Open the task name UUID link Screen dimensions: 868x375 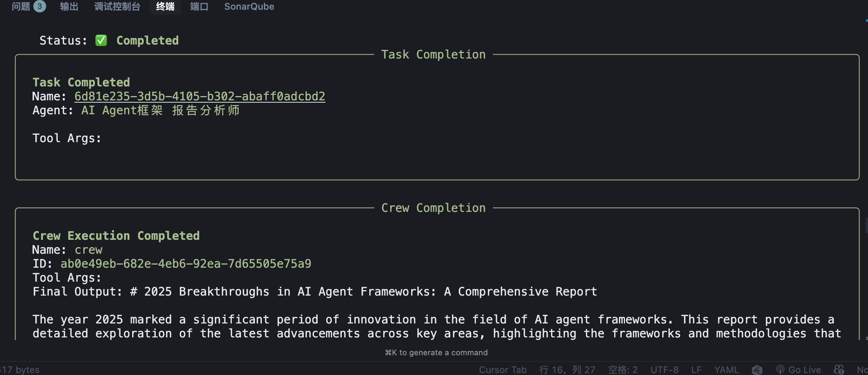(x=200, y=96)
